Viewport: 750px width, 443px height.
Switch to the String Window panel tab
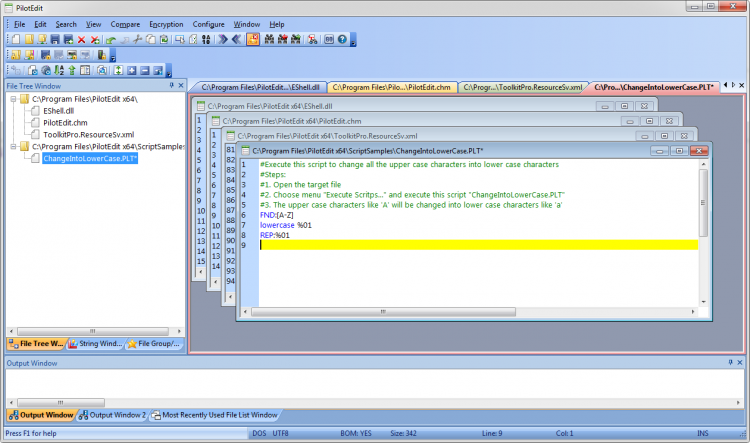(96, 343)
